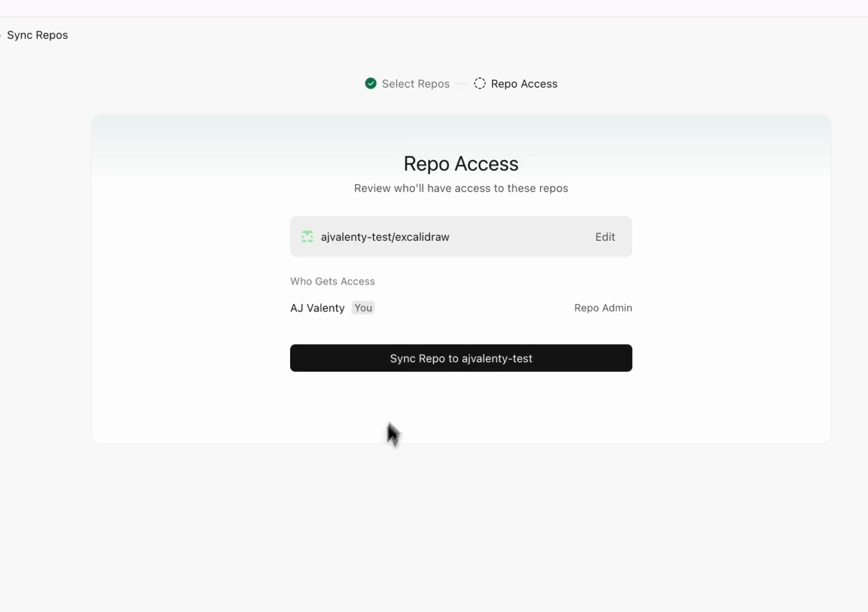Click the Repo Admin role label

[603, 308]
